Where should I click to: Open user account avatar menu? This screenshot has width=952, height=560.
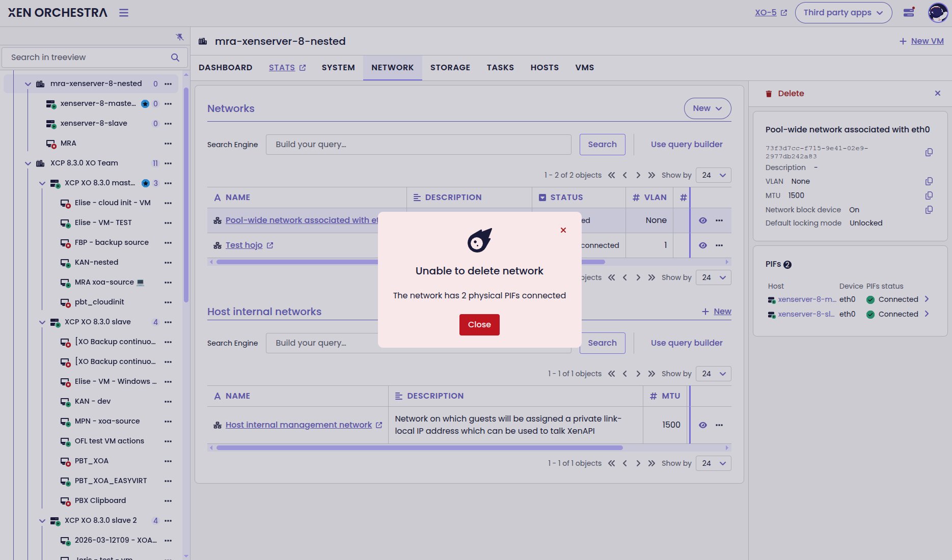(x=937, y=13)
